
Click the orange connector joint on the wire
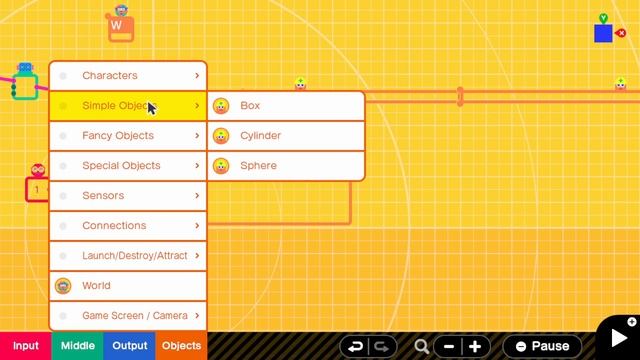point(460,97)
